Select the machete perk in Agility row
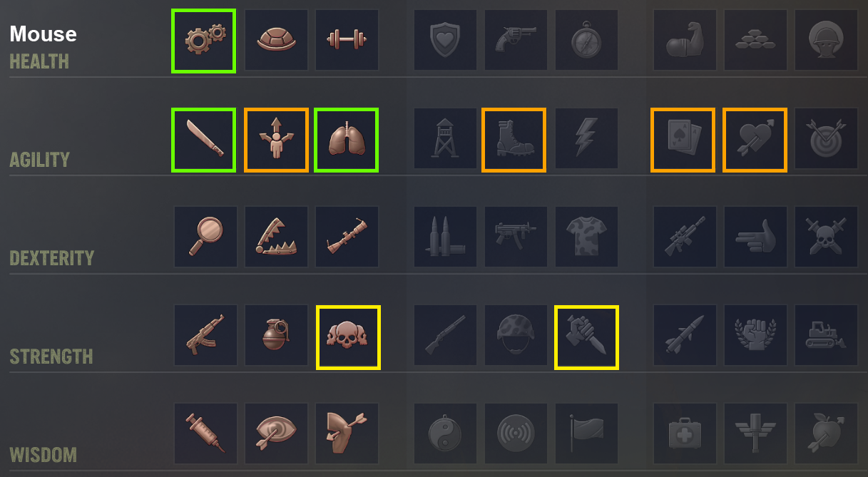 (x=203, y=140)
